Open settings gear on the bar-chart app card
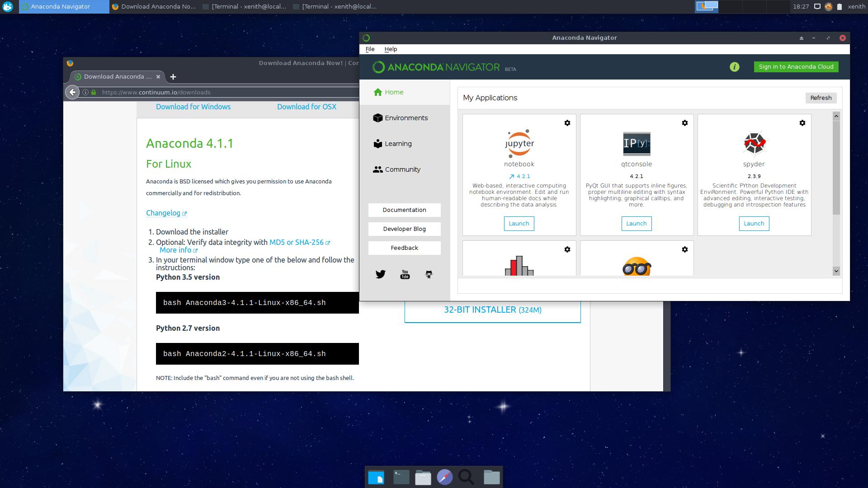 [567, 249]
